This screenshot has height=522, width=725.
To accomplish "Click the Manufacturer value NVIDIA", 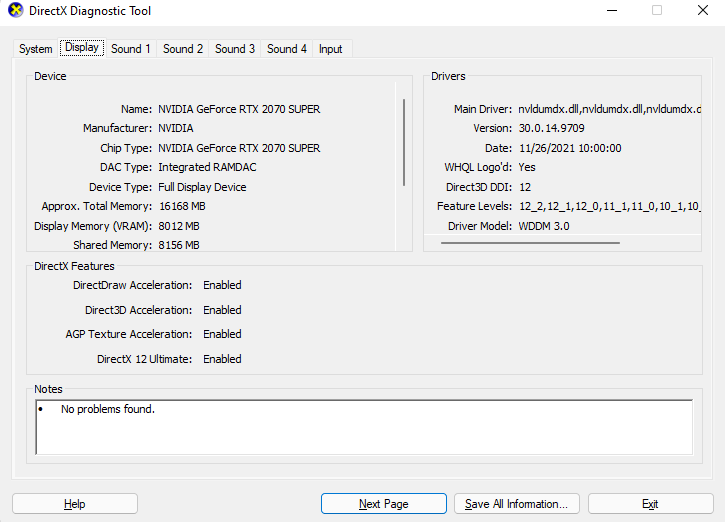I will [x=176, y=128].
